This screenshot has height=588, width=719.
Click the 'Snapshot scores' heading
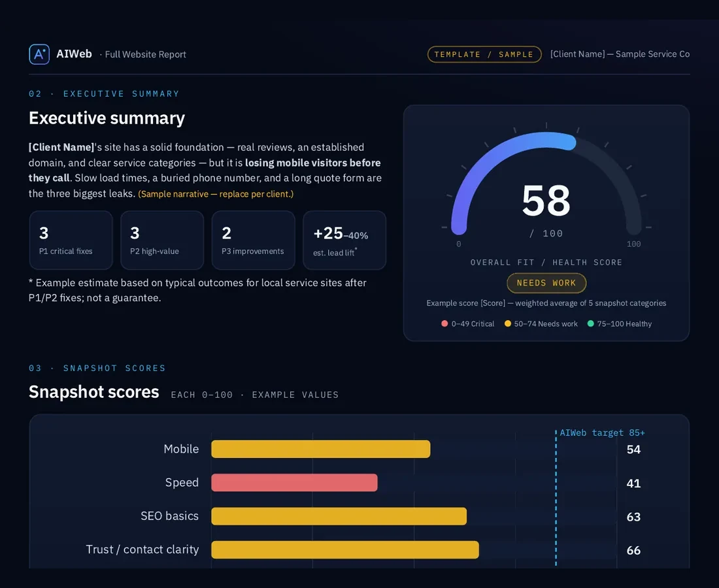click(94, 392)
